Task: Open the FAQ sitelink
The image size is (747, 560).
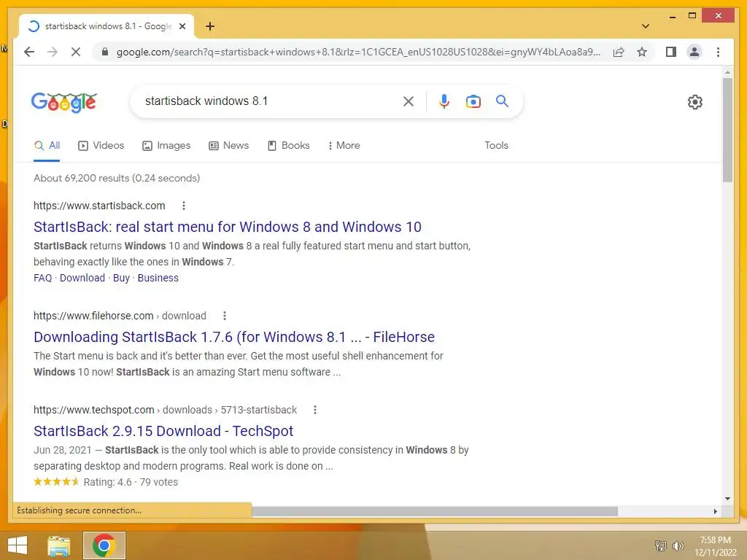Action: pos(42,278)
